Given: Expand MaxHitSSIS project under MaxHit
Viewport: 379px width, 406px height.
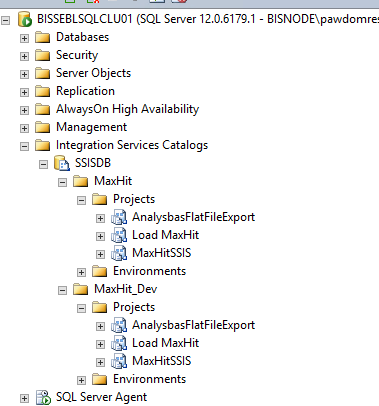Looking at the screenshot, I should 100,254.
